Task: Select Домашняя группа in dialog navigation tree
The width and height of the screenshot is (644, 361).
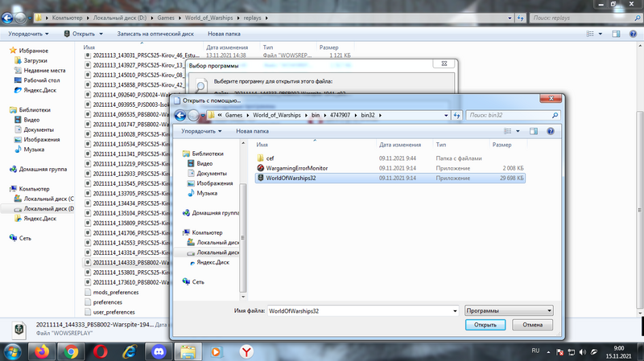Action: pos(215,213)
